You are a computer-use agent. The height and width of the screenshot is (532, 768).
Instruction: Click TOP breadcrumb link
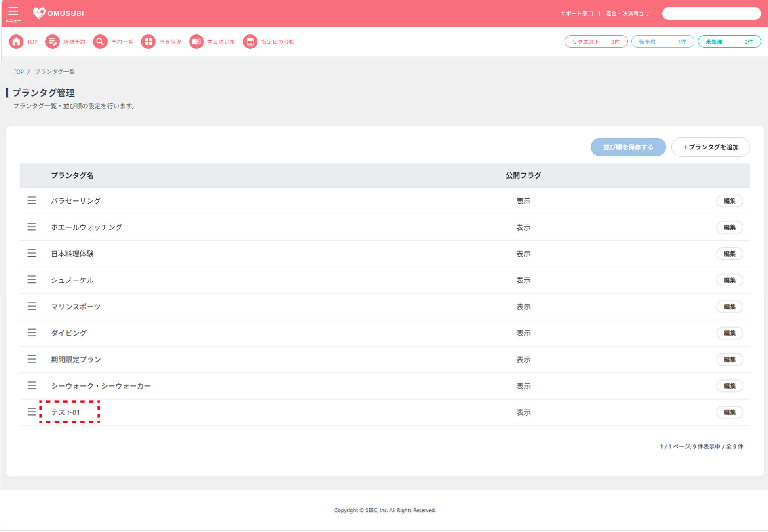pyautogui.click(x=19, y=72)
